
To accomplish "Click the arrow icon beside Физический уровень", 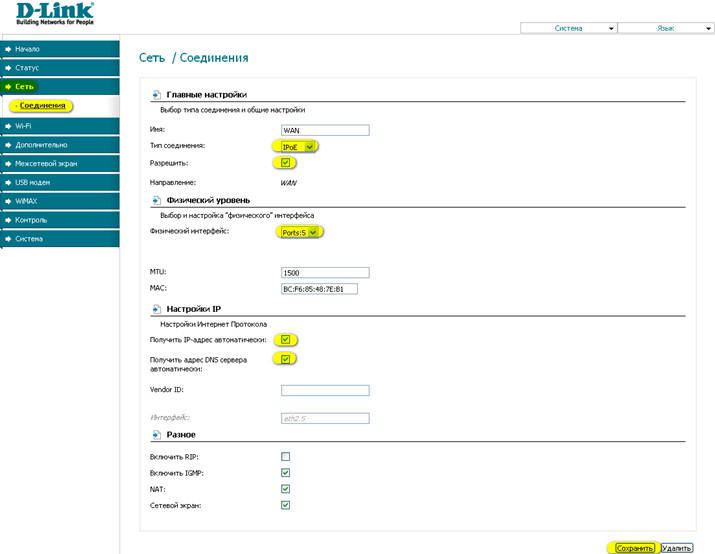I will 156,200.
